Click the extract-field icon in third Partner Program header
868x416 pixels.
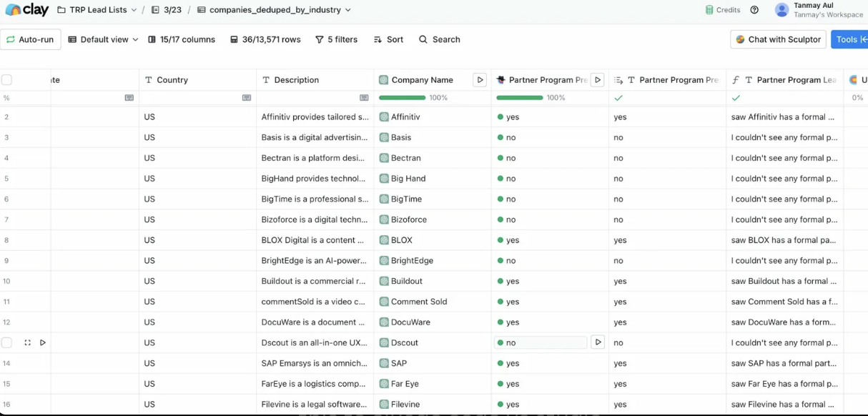tap(619, 80)
